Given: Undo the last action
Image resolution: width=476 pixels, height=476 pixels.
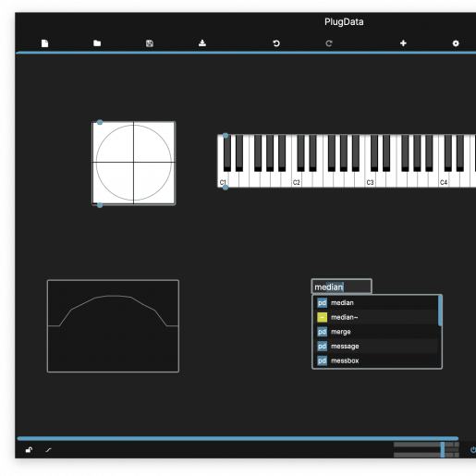Looking at the screenshot, I should (x=276, y=43).
